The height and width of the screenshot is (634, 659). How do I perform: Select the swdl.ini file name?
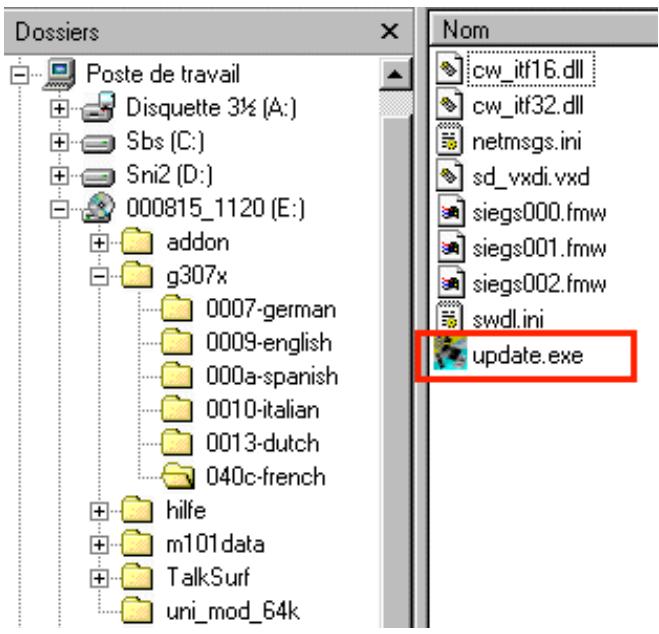[508, 320]
